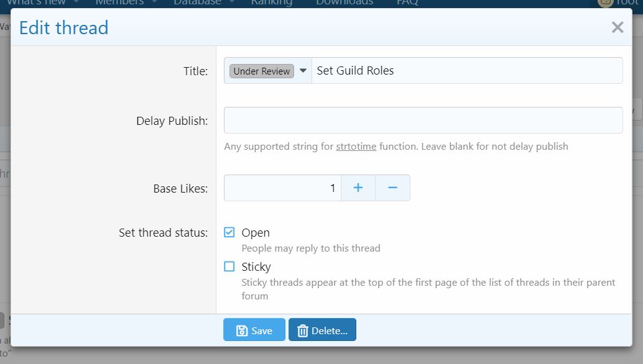Image resolution: width=643 pixels, height=364 pixels.
Task: Follow the strtotime function link
Action: (356, 147)
